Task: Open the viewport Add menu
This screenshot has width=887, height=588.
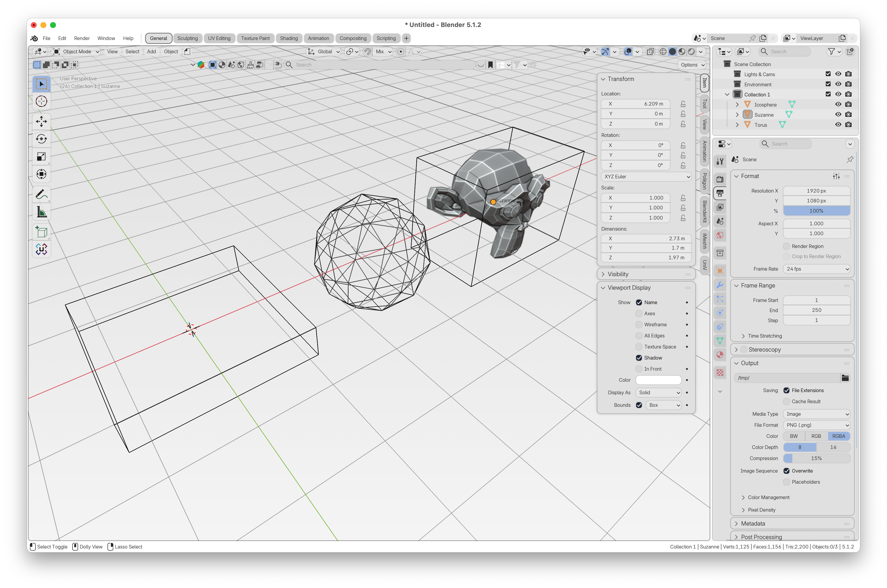Action: (x=151, y=52)
